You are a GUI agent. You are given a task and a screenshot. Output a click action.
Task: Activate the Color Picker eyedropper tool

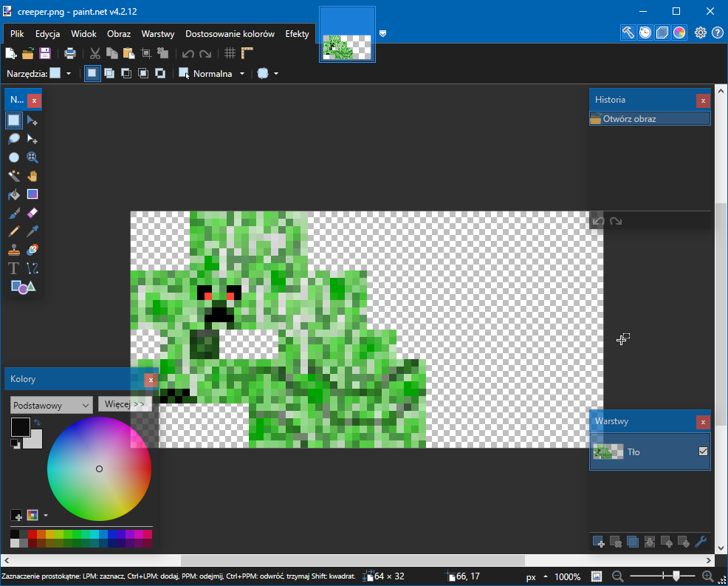[x=32, y=231]
